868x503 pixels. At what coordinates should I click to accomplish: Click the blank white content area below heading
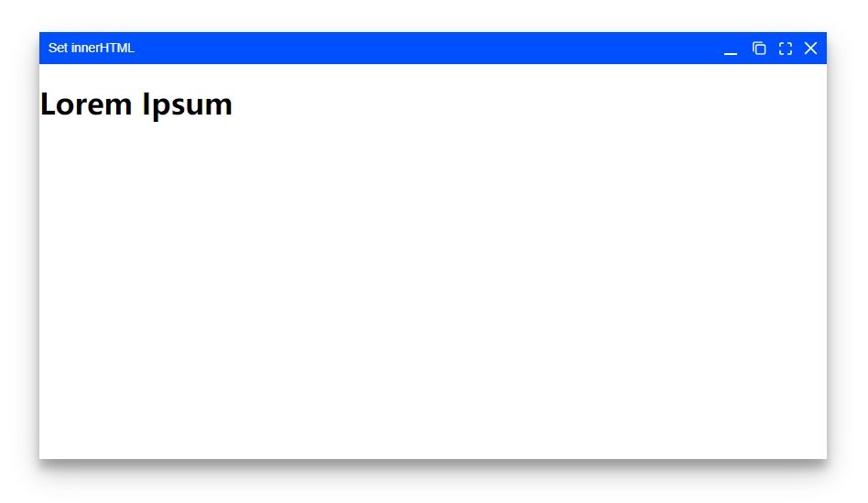(433, 288)
